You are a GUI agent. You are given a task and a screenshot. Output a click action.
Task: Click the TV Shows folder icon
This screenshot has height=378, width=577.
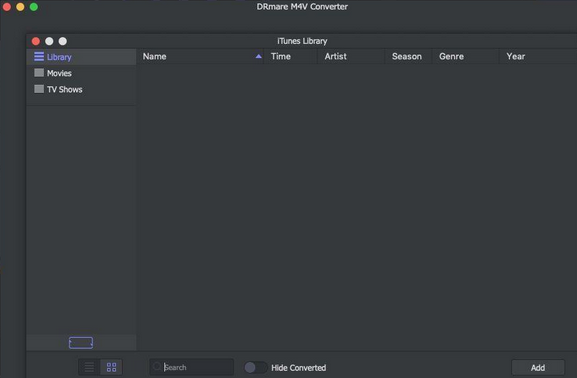(39, 89)
